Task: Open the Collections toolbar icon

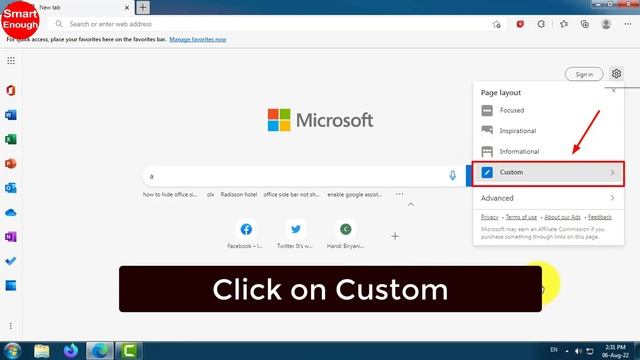Action: click(x=585, y=24)
